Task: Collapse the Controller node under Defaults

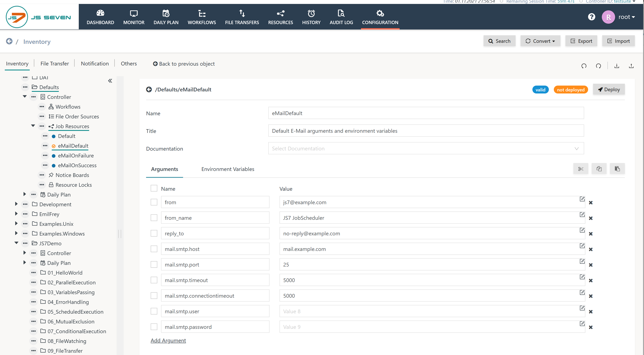Action: 25,96
